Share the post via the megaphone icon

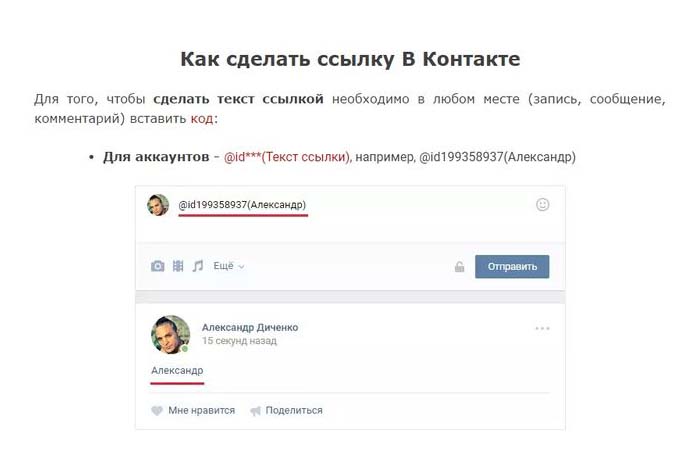click(x=255, y=411)
